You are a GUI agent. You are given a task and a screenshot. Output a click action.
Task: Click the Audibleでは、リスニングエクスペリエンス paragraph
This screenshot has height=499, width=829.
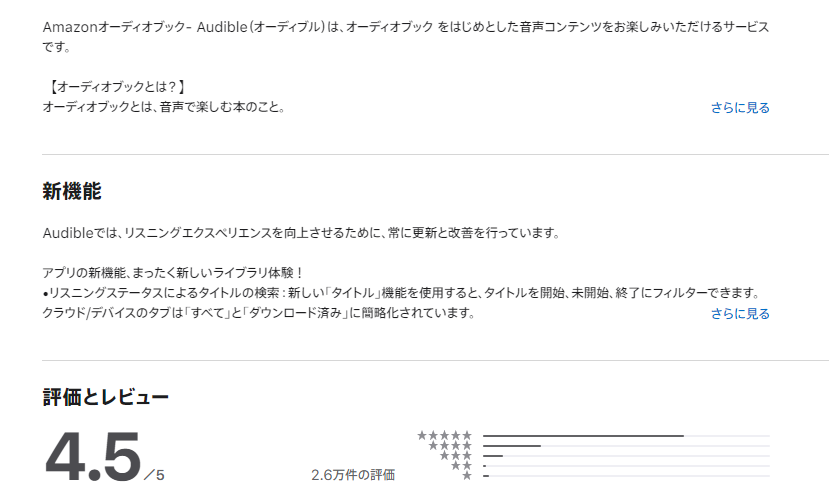301,233
